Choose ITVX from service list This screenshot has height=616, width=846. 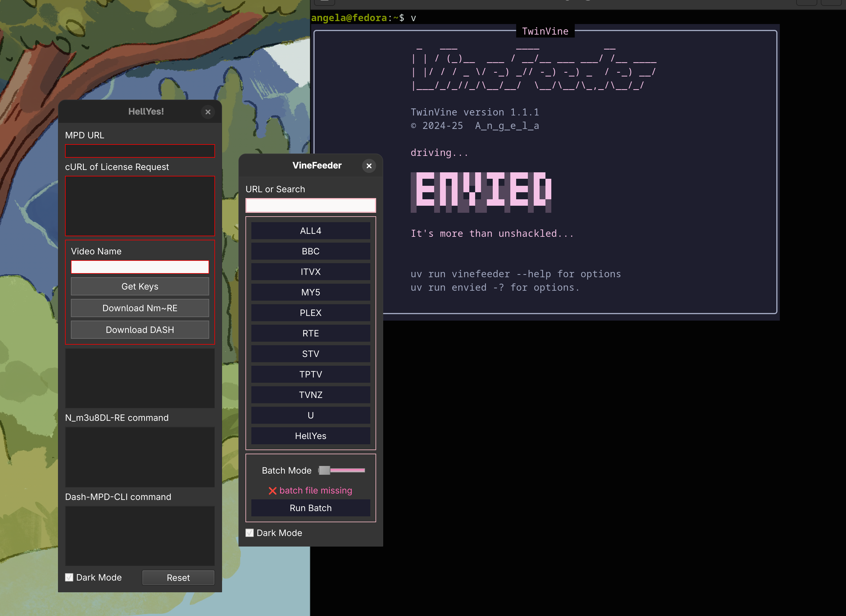310,272
